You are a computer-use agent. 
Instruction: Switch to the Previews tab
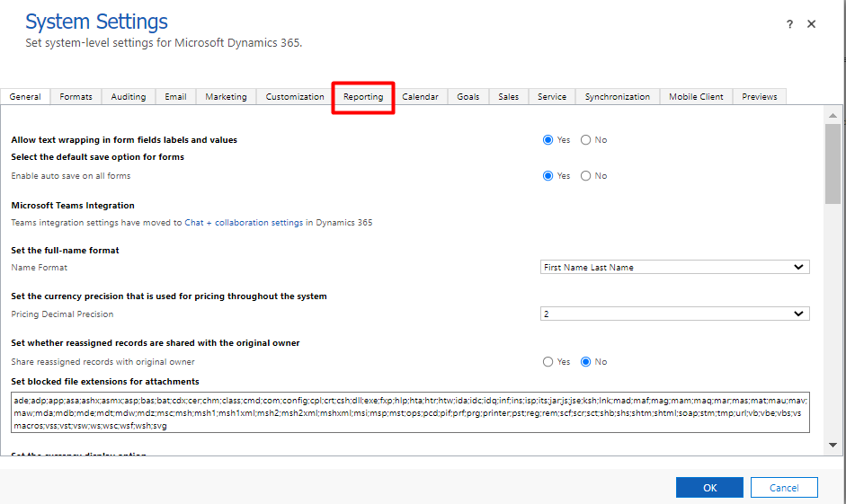pos(759,96)
